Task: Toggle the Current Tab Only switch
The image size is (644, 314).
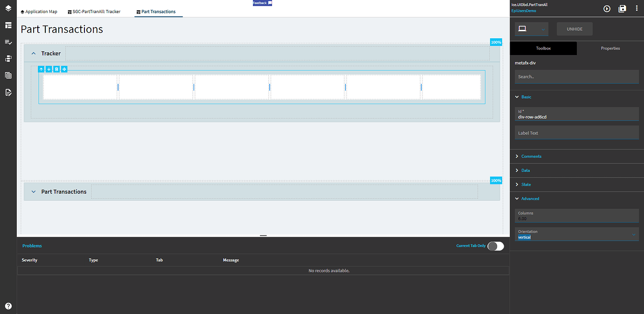Action: pos(495,246)
